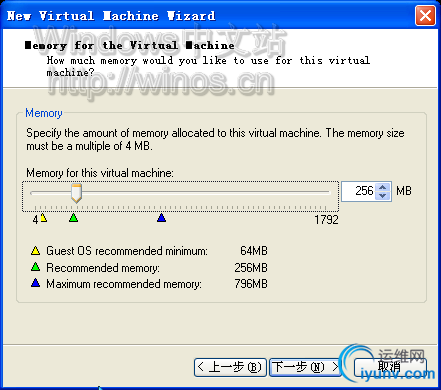Image resolution: width=441 pixels, height=390 pixels.
Task: Click the memory slider thumb handle
Action: coord(76,193)
